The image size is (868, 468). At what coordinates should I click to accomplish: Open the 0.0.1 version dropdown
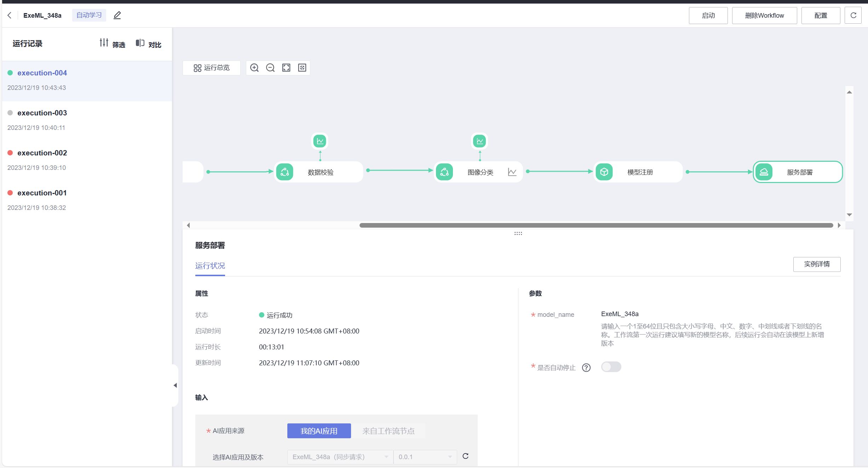click(x=425, y=457)
